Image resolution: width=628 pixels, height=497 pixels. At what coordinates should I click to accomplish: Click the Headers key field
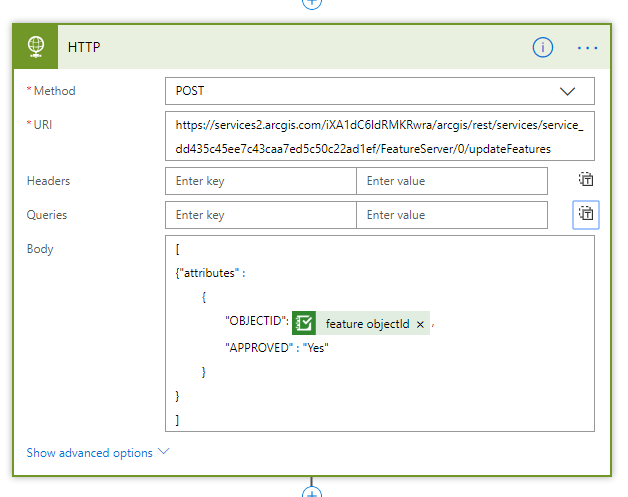click(x=261, y=181)
